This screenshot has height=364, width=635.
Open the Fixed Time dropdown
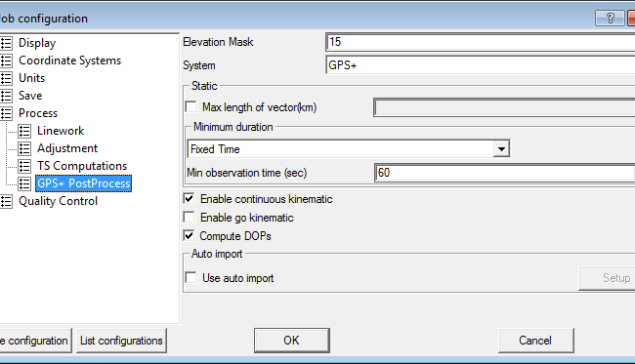point(501,149)
